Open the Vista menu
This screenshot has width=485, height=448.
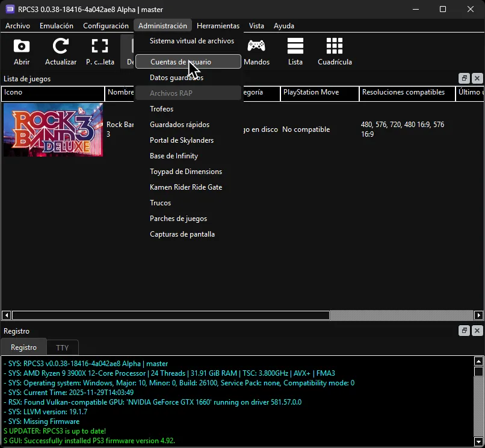coord(256,26)
